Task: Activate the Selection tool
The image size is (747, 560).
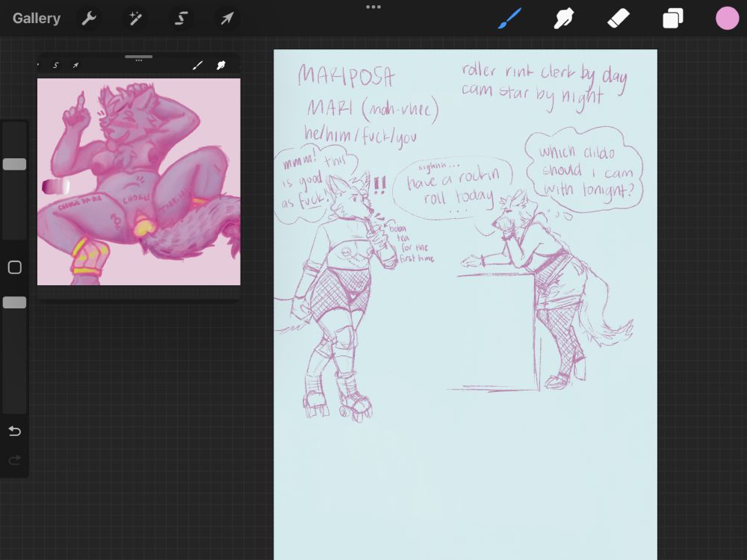Action: tap(181, 18)
